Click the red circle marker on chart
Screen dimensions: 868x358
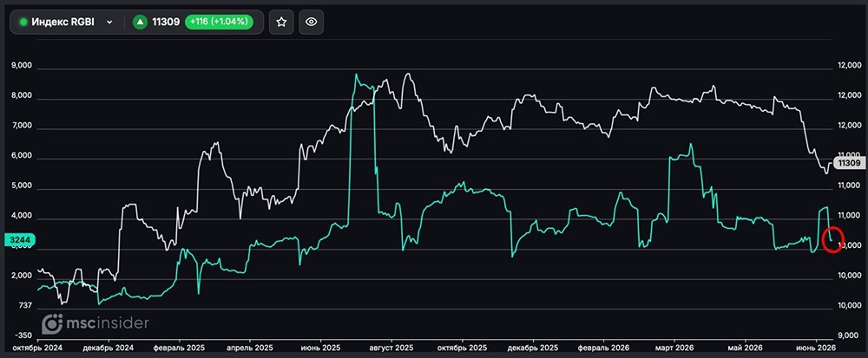click(x=833, y=240)
